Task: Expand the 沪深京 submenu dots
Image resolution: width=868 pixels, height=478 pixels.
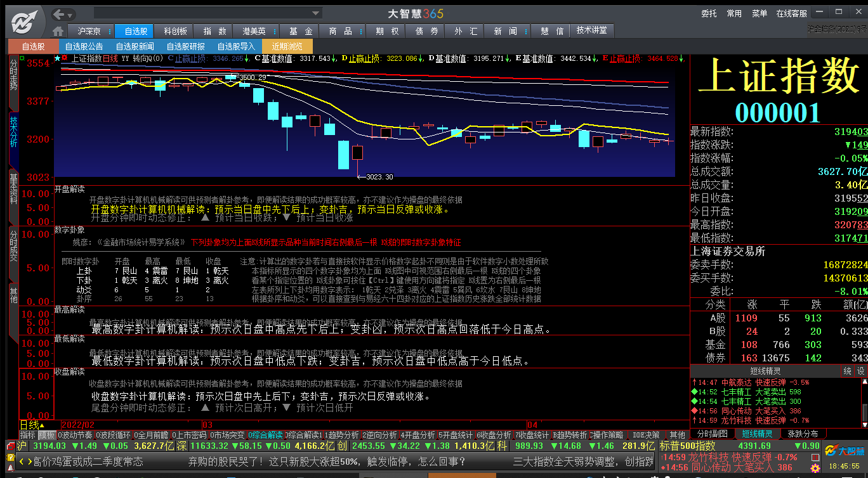Action: [x=110, y=31]
